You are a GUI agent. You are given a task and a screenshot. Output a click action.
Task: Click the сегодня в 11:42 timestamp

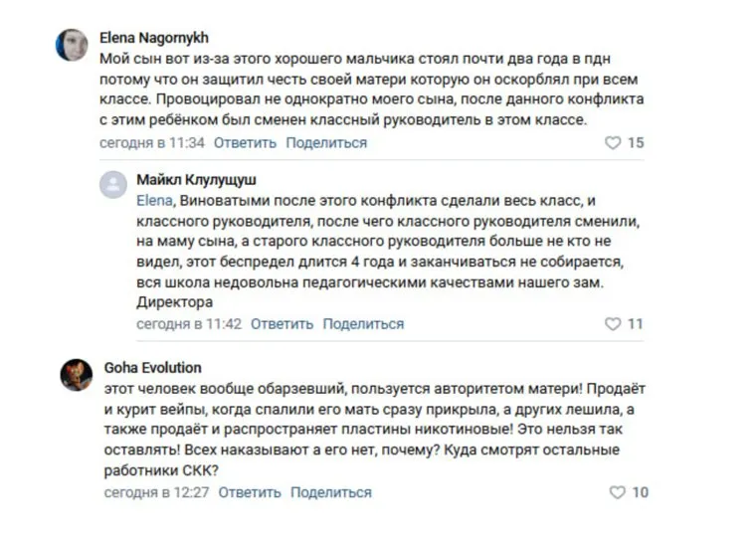click(188, 324)
